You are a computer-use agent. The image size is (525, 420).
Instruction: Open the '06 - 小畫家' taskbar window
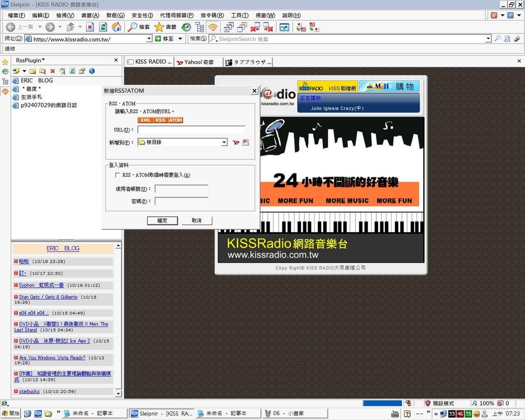[x=295, y=413]
